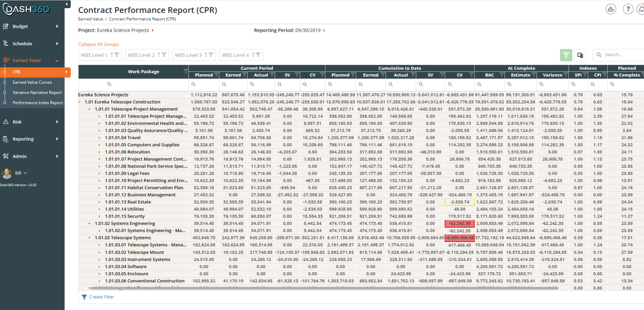This screenshot has width=644, height=310.
Task: Open the Bill user dropdown
Action: coord(21,173)
